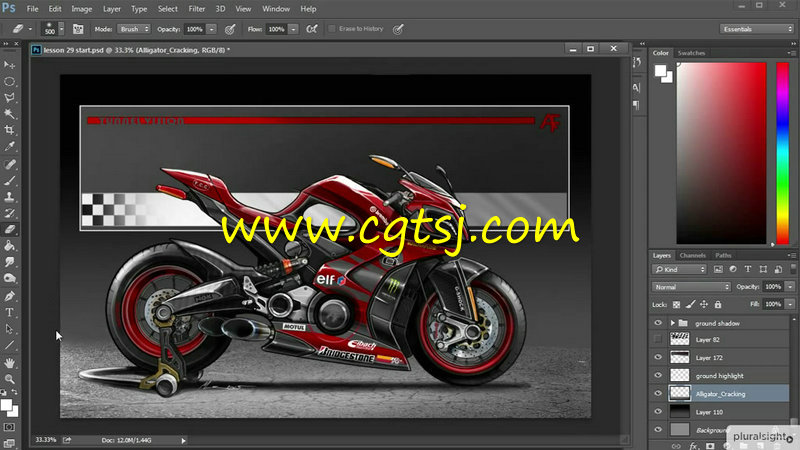
Task: Select the Sponge tool
Action: coord(9,278)
